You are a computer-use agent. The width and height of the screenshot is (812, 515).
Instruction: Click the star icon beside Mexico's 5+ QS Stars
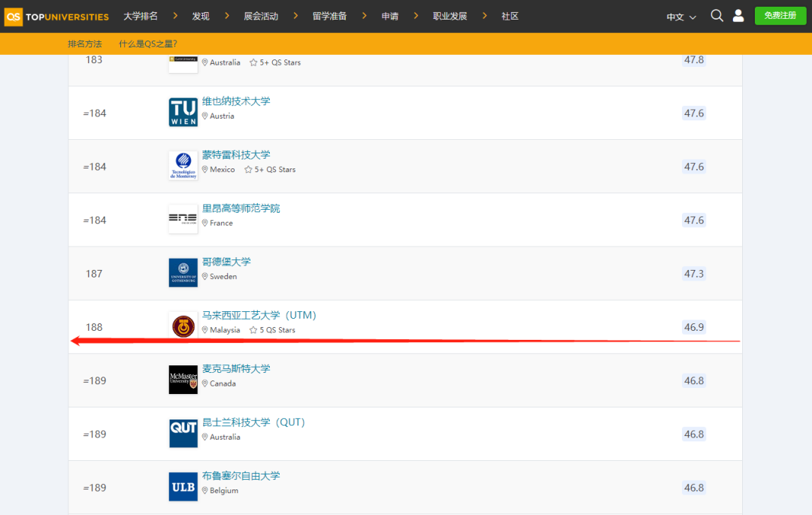[x=249, y=170]
